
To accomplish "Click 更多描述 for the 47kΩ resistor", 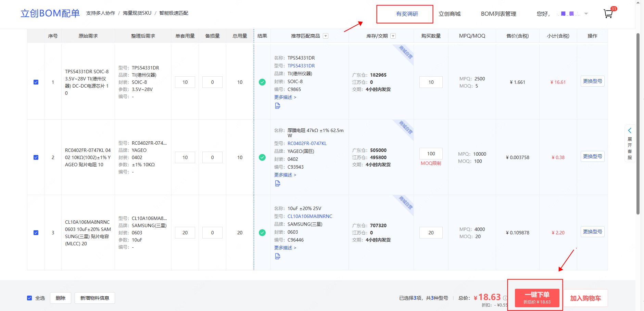I will coord(285,175).
